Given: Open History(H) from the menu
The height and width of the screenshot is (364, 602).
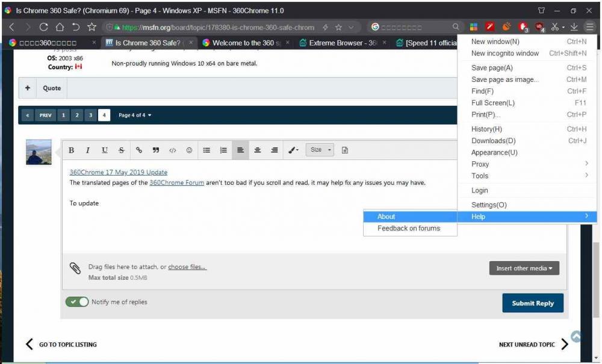Looking at the screenshot, I should tap(527, 129).
